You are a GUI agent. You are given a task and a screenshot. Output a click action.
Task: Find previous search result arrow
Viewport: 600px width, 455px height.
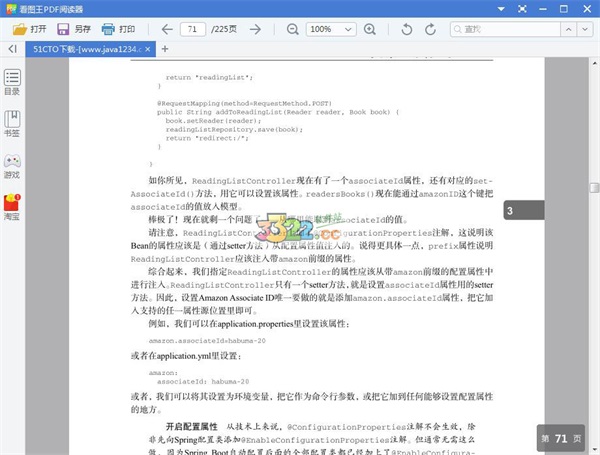569,29
